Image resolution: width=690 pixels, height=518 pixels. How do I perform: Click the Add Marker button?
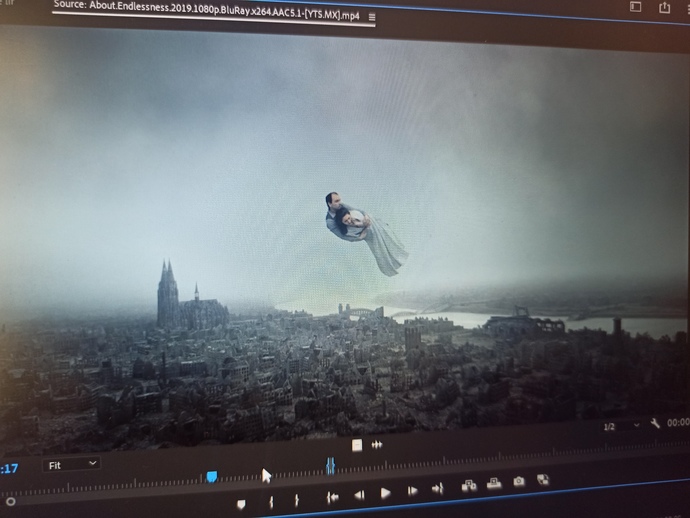coord(241,504)
